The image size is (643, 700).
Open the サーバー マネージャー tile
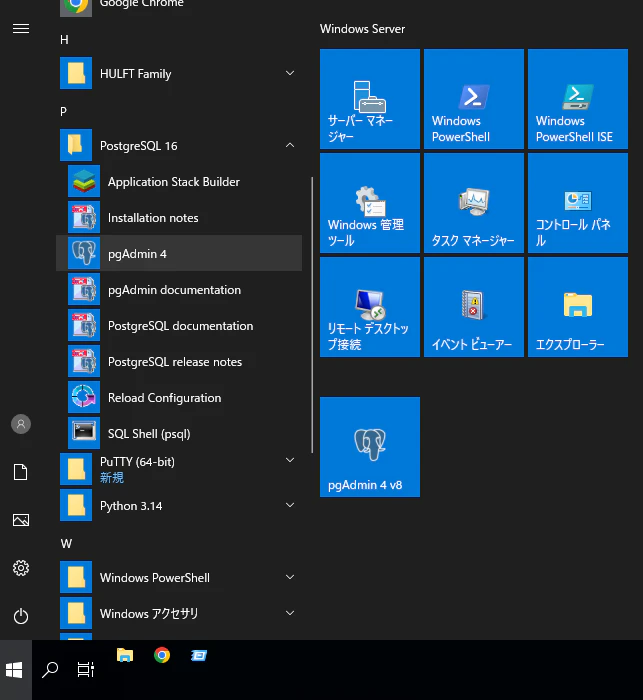(370, 99)
